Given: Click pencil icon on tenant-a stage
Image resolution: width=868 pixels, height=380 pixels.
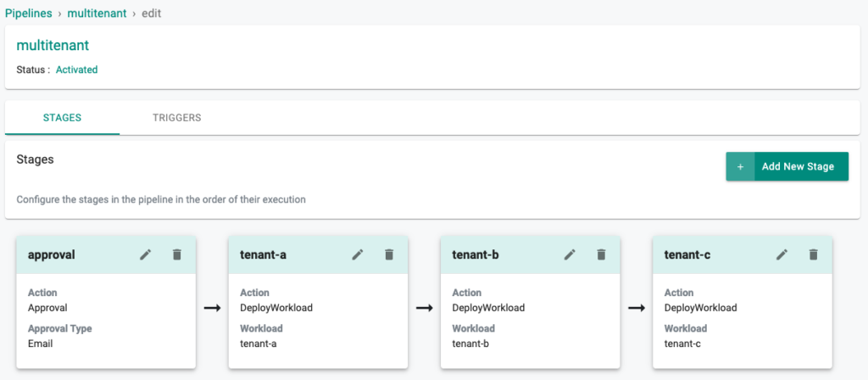Looking at the screenshot, I should [358, 254].
